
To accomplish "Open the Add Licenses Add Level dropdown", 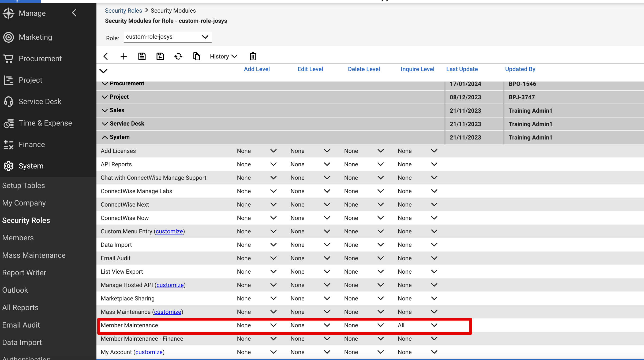I will click(273, 151).
